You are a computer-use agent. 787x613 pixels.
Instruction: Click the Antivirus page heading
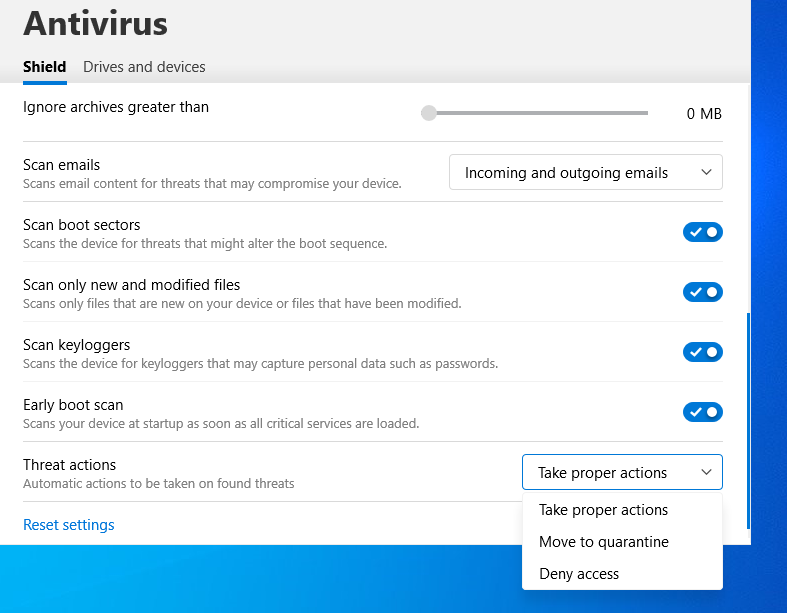click(95, 22)
